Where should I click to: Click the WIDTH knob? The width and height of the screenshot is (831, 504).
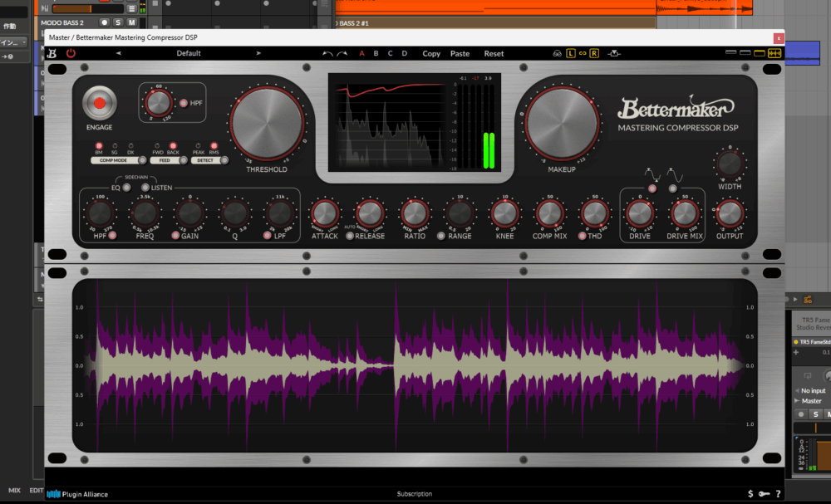(730, 164)
